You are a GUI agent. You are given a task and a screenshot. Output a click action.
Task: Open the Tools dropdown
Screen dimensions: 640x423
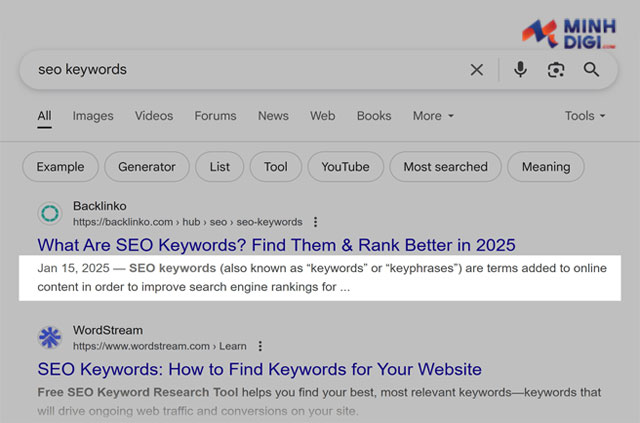585,116
